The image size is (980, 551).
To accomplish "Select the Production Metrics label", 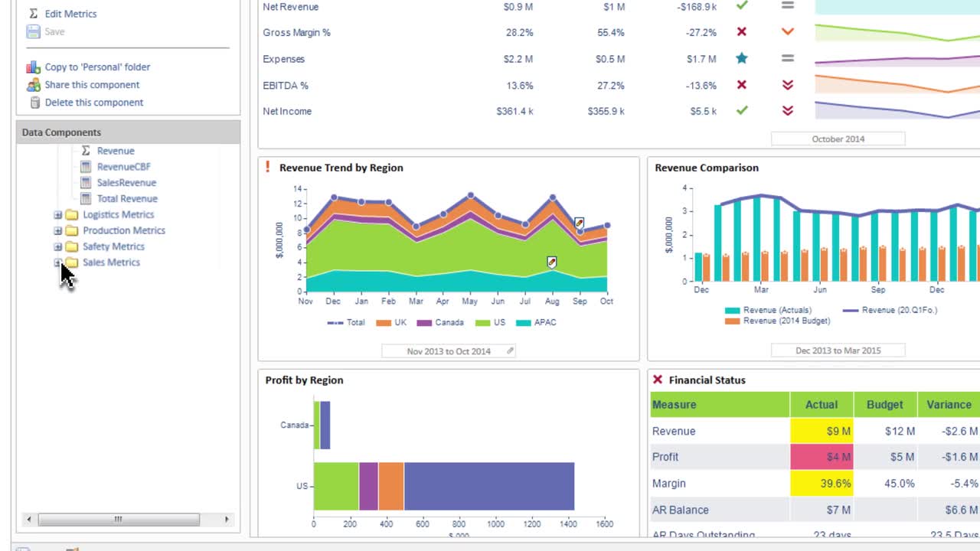I will tap(123, 230).
